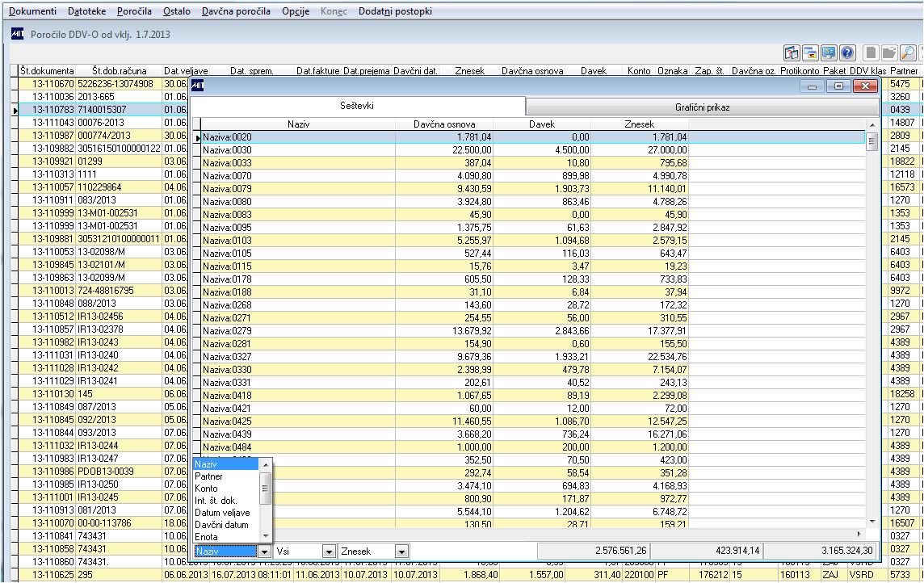
Task: Click the cascading windows toolbar icon
Action: pos(810,53)
